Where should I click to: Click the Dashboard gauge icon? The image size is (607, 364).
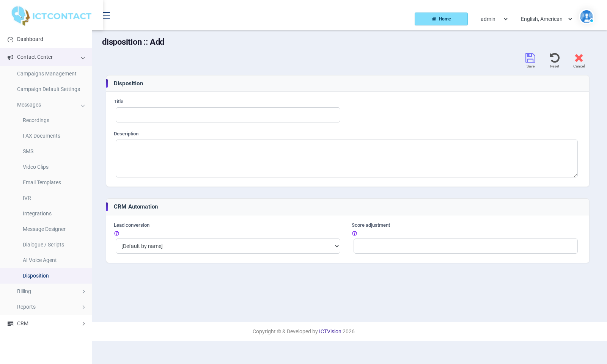10,39
